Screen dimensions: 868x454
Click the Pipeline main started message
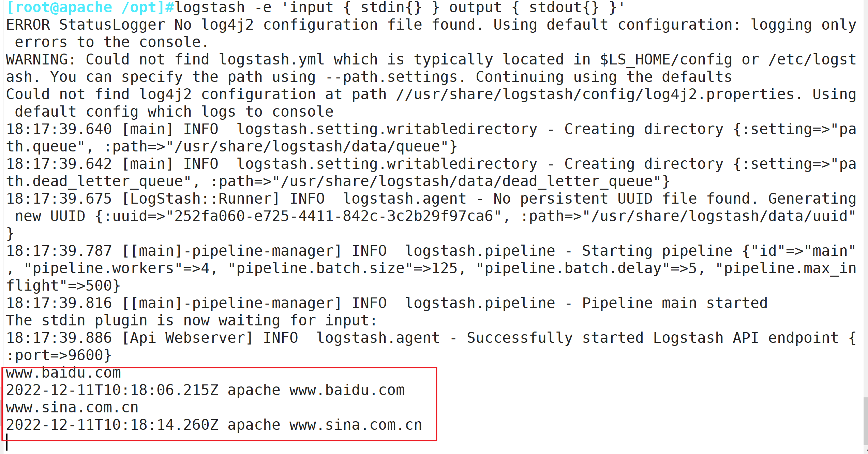[x=675, y=303]
